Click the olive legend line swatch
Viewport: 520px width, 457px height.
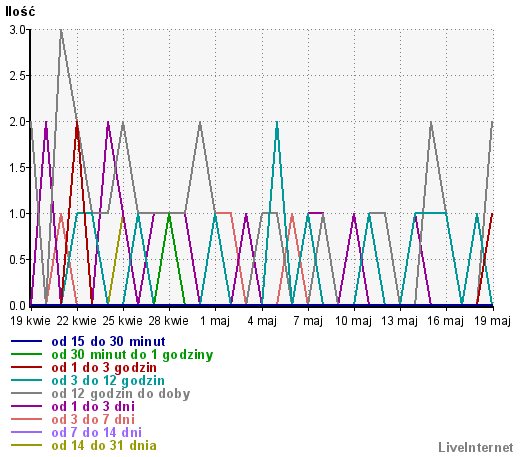click(26, 445)
